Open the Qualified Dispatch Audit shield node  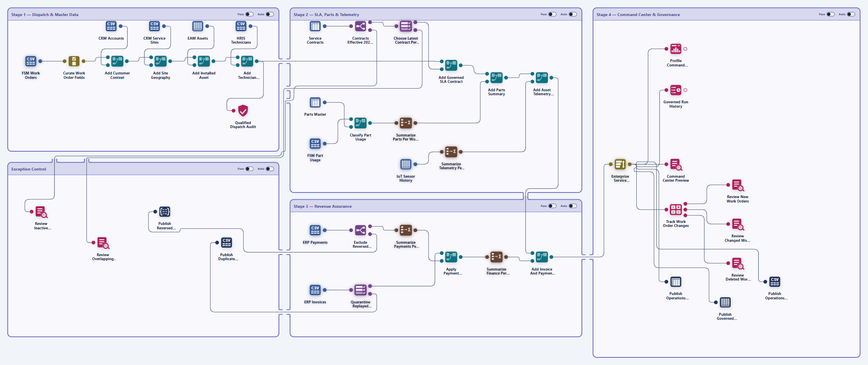[243, 111]
